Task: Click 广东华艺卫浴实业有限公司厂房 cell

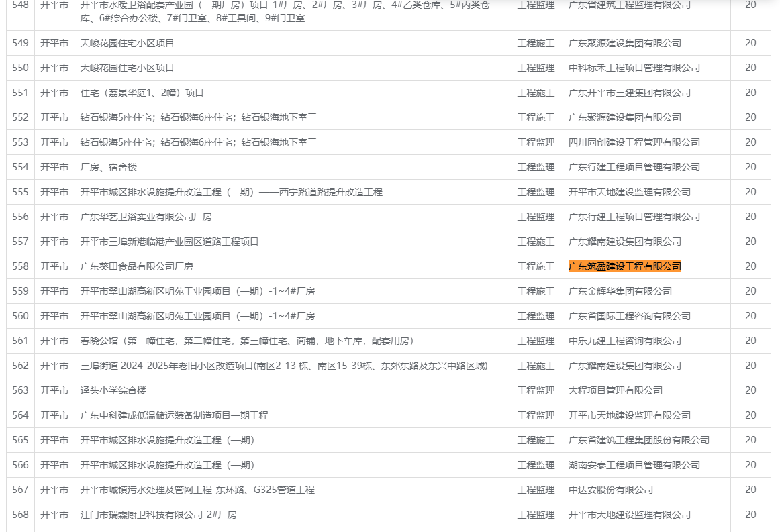Action: pos(146,217)
